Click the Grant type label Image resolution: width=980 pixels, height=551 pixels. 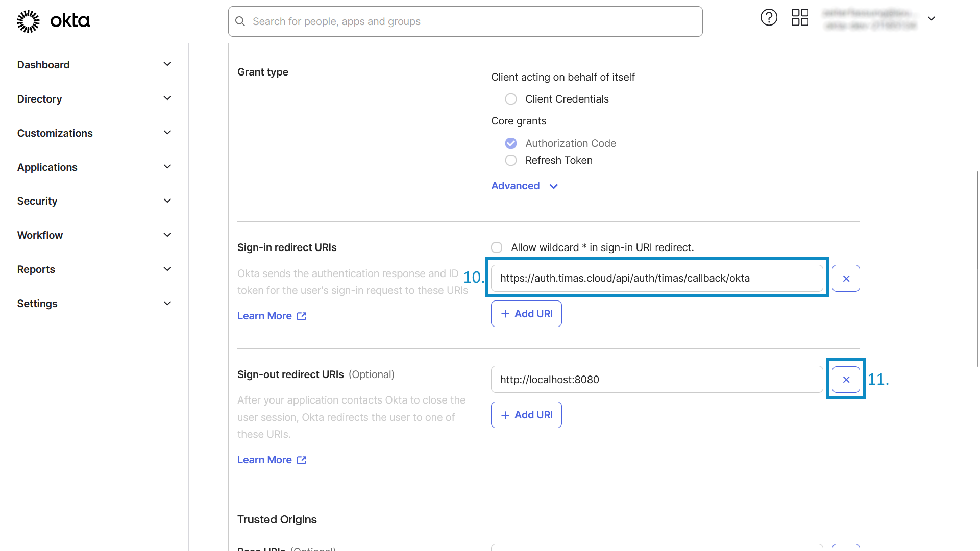tap(263, 72)
